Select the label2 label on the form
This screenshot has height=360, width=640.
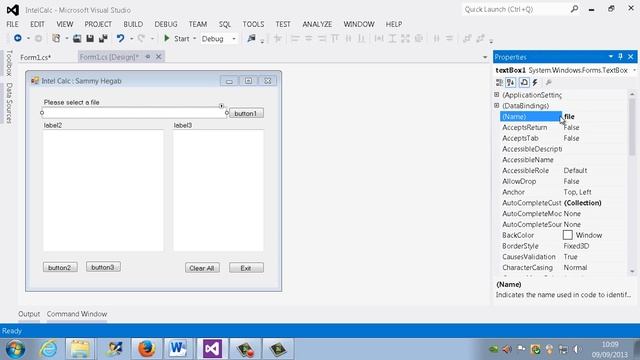coord(53,125)
